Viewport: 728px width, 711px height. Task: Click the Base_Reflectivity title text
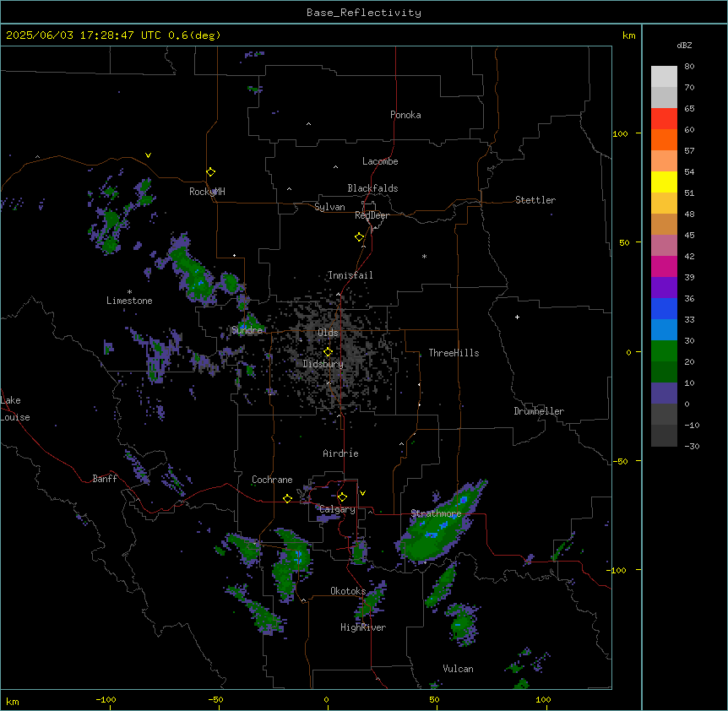[364, 13]
